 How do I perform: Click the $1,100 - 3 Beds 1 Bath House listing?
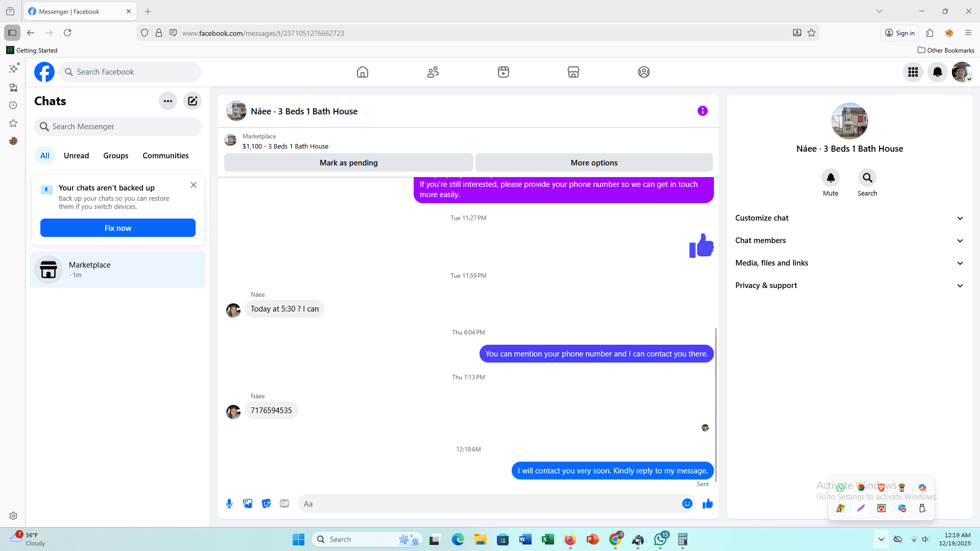click(285, 146)
